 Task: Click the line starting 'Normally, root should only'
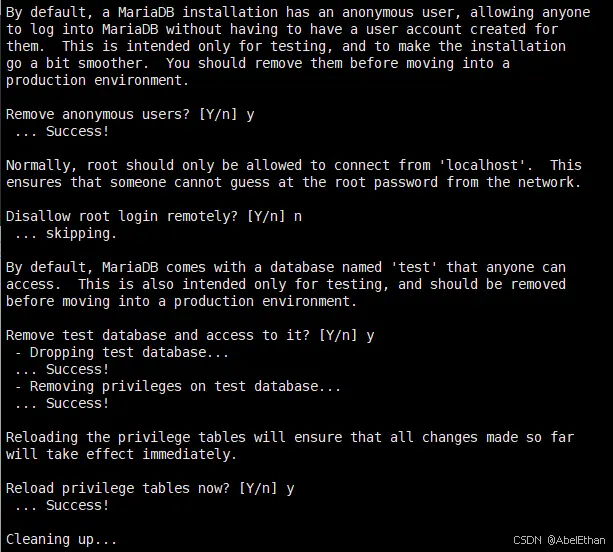[293, 165]
